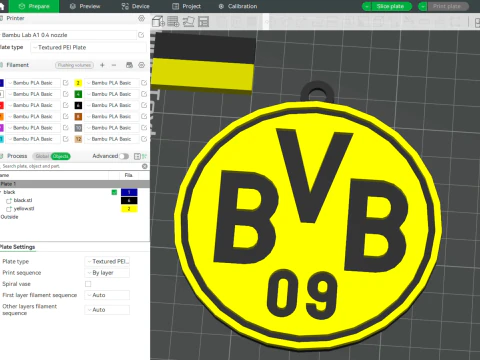Toggle the Advanced mode switch

coord(124,156)
